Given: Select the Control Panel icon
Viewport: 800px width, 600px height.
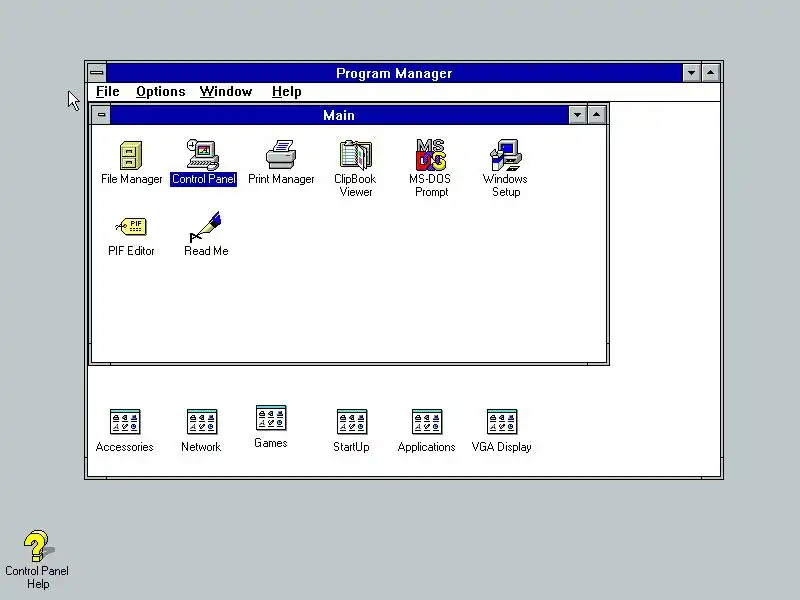Looking at the screenshot, I should point(203,155).
